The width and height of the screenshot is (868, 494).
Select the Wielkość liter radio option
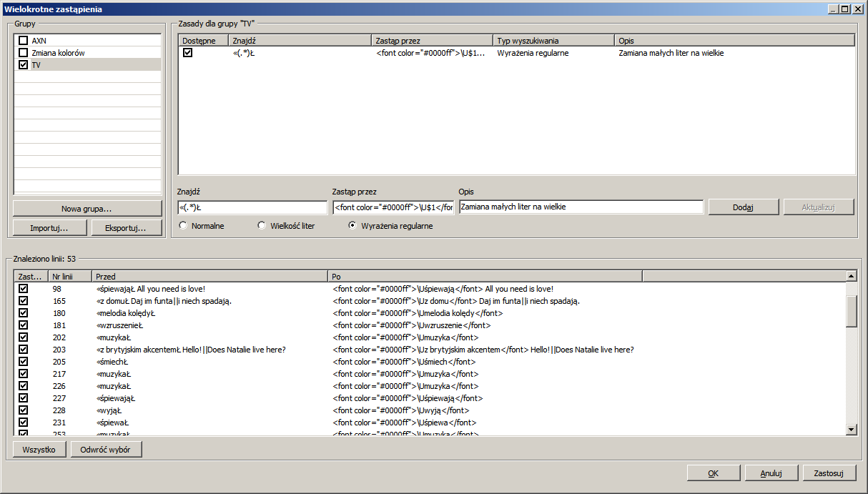coord(262,226)
